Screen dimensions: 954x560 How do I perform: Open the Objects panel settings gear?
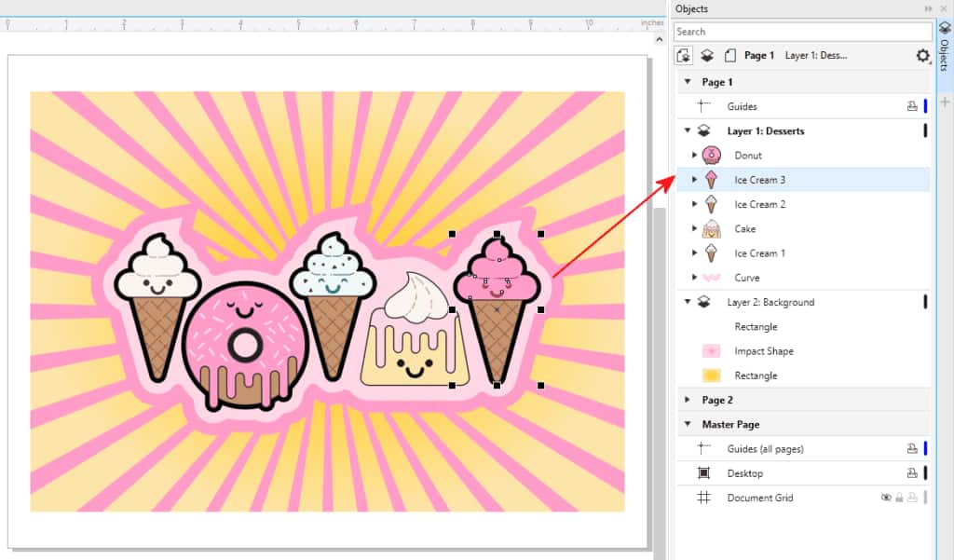[922, 56]
